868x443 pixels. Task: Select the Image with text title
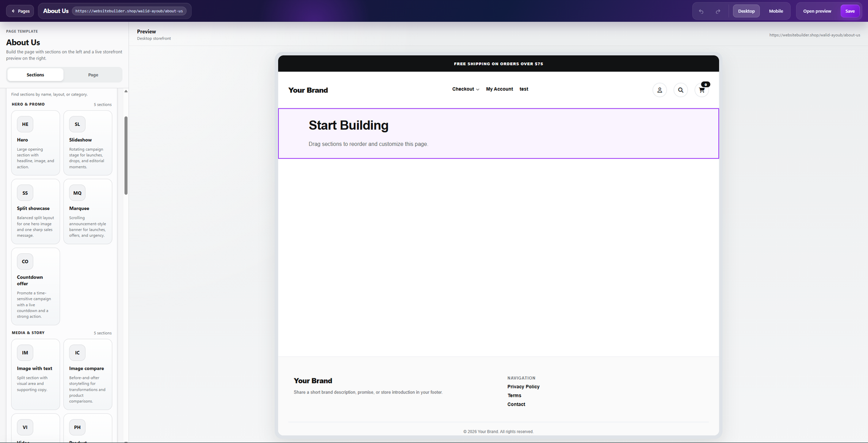35,368
